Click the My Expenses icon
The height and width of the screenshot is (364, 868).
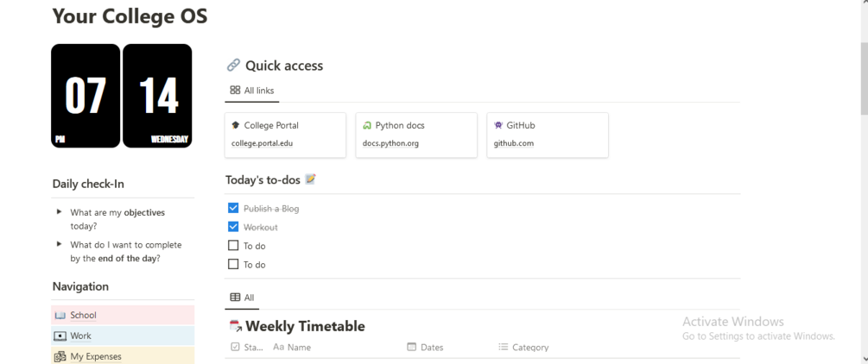tap(60, 356)
